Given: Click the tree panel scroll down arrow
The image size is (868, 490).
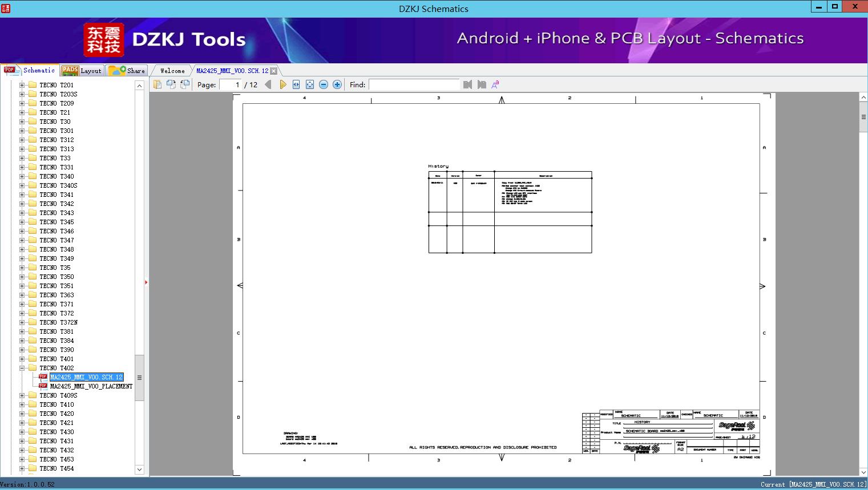Looking at the screenshot, I should 139,469.
